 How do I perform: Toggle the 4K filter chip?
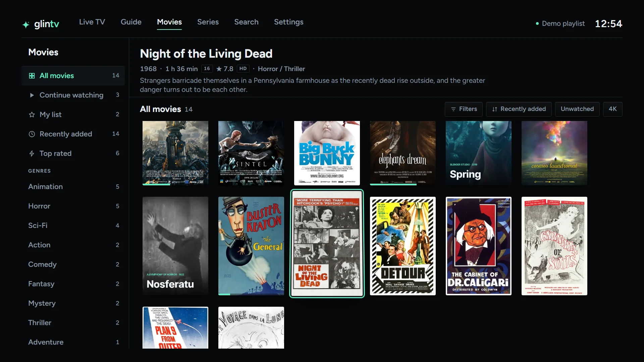[612, 109]
